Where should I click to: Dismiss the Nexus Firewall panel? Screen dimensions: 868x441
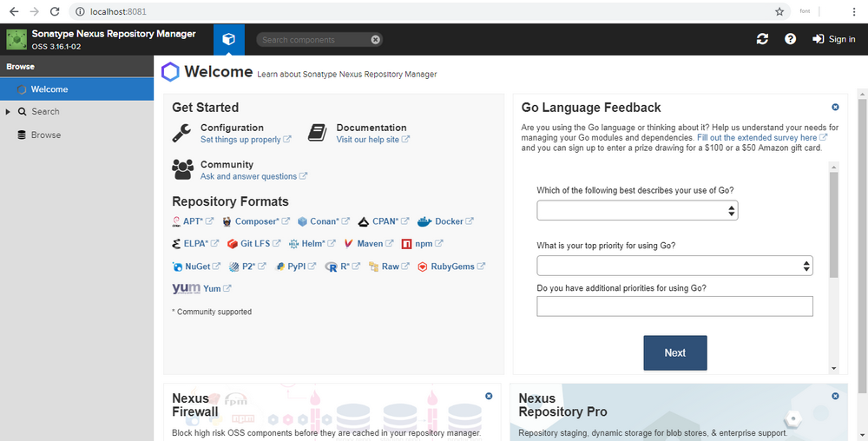[x=489, y=396]
